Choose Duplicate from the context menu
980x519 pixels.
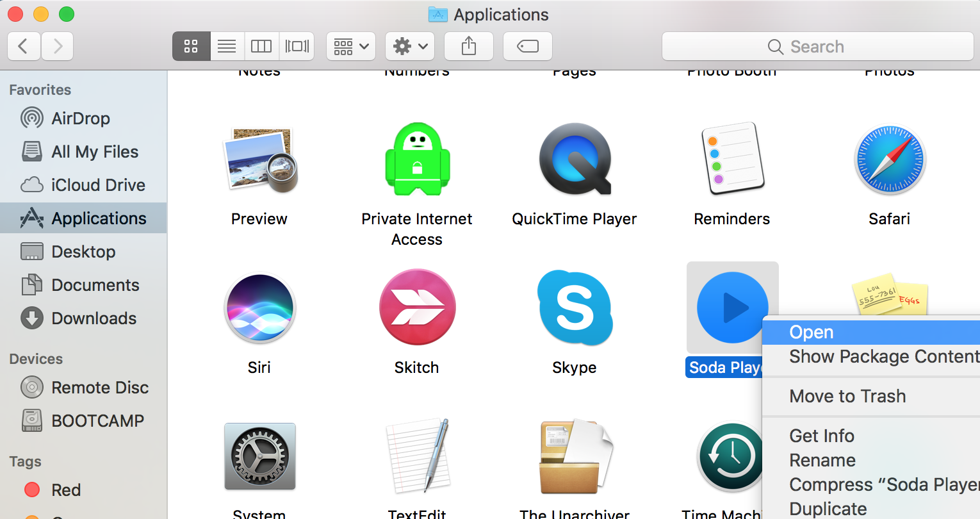pos(871,509)
